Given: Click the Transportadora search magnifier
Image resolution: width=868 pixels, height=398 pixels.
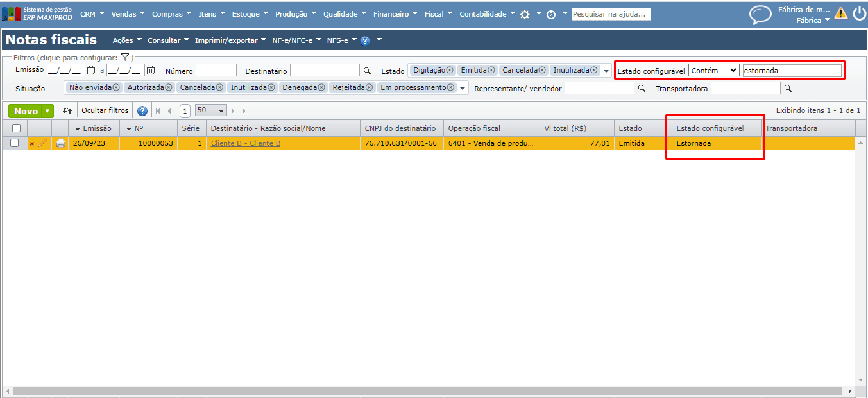Looking at the screenshot, I should tap(788, 88).
